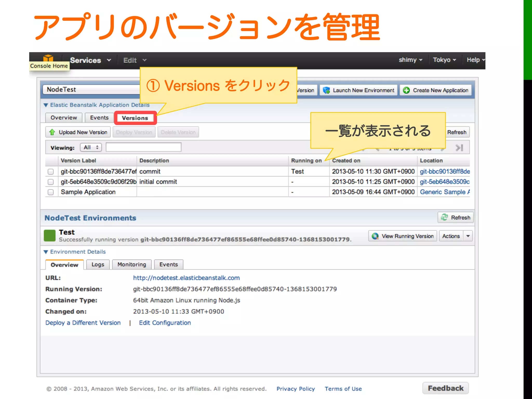The image size is (532, 399).
Task: Click the version filter text field
Action: (x=144, y=147)
